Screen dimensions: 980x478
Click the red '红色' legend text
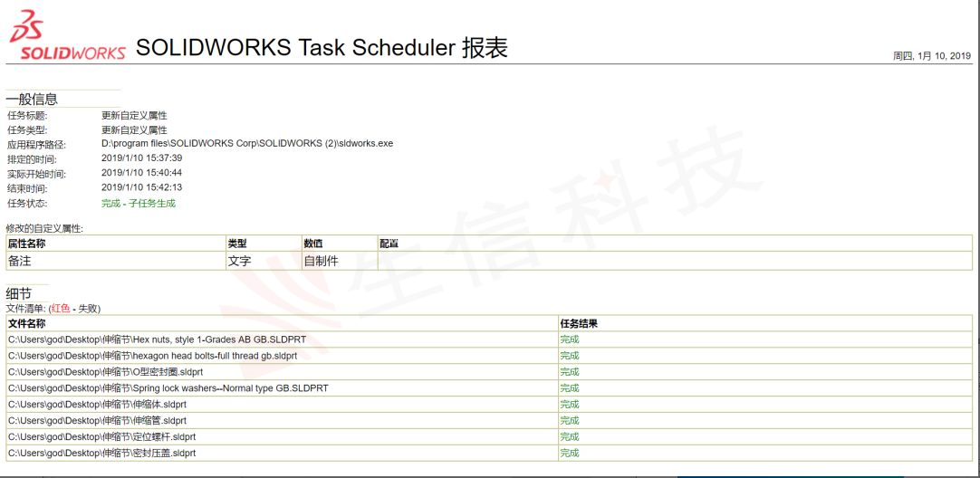click(x=61, y=309)
